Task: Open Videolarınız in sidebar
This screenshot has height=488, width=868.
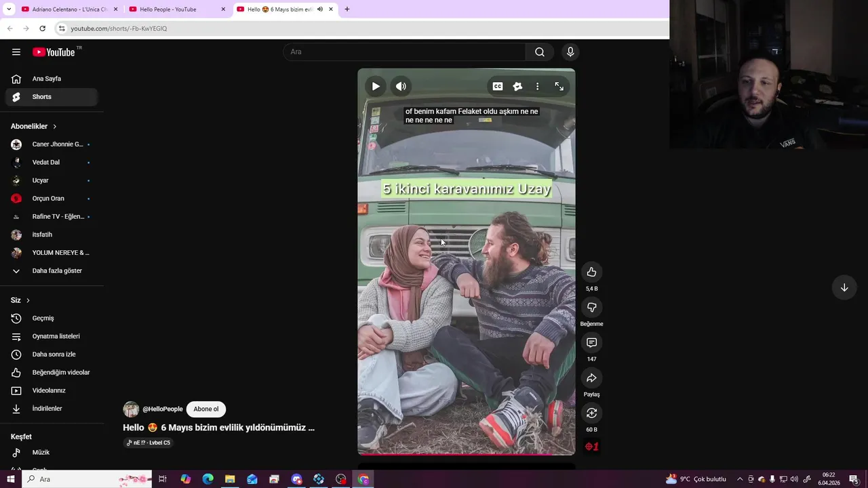Action: click(x=52, y=390)
